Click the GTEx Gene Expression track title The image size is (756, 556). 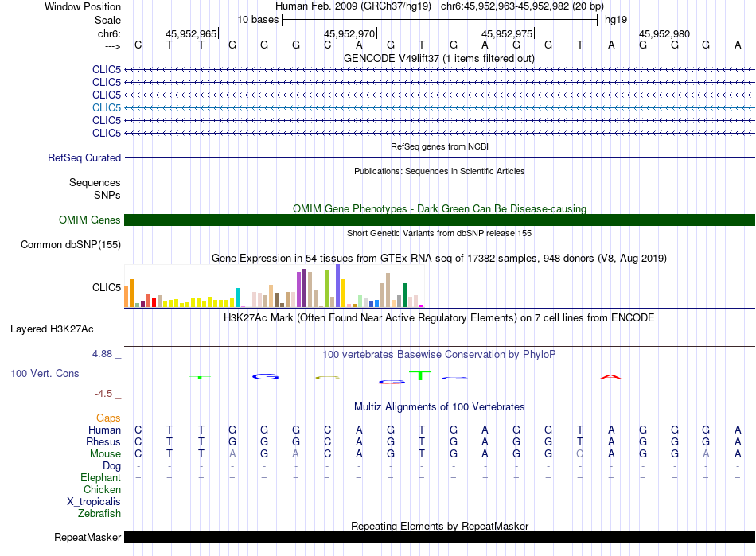point(439,259)
